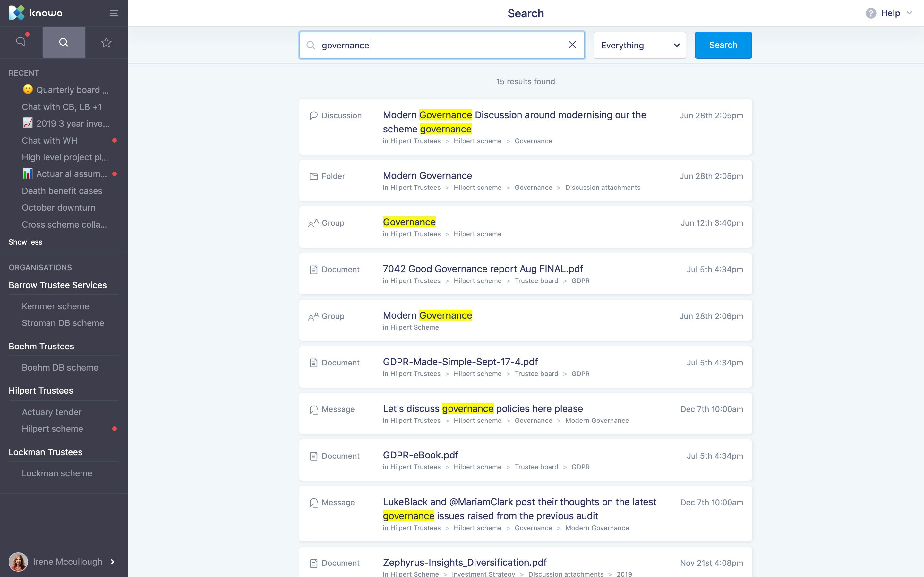Click into the governance search input

click(x=439, y=46)
